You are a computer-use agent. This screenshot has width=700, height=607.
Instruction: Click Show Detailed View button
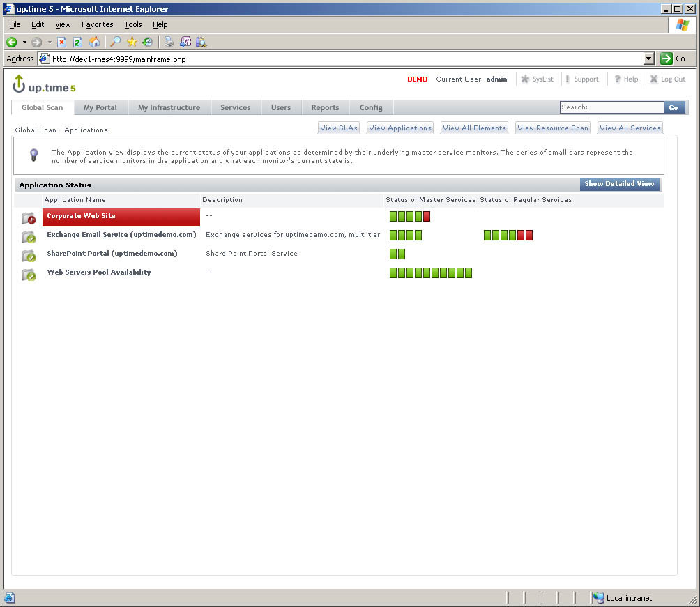(x=619, y=184)
